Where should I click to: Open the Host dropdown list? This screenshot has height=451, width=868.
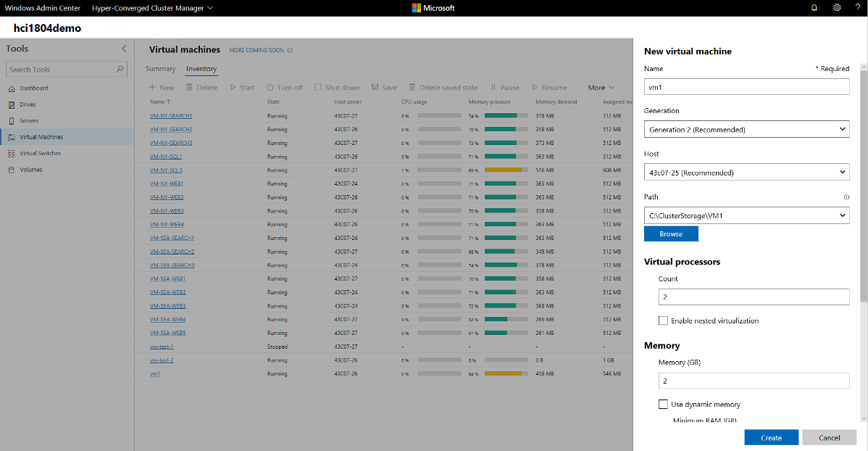[746, 173]
